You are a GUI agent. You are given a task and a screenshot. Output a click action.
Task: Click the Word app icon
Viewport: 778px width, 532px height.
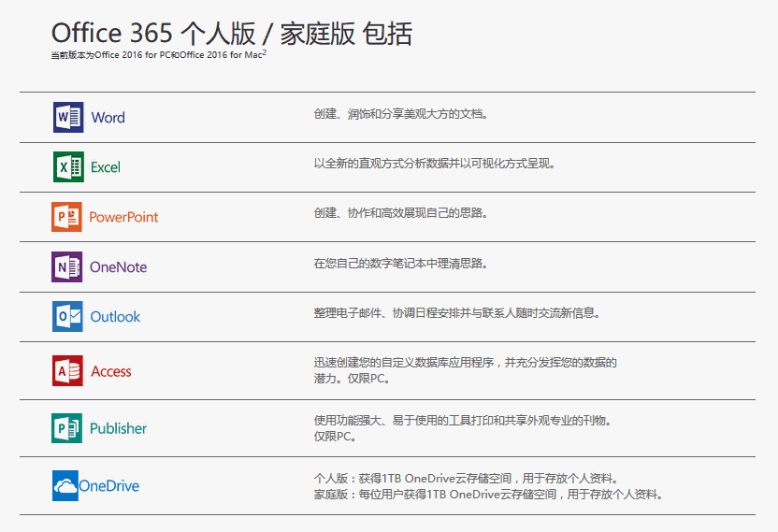click(x=68, y=117)
